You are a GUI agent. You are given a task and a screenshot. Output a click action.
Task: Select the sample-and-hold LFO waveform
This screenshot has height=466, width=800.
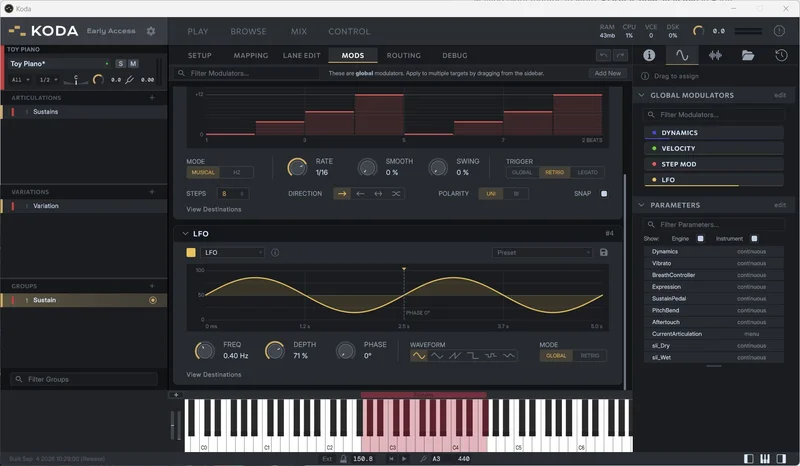(x=490, y=356)
